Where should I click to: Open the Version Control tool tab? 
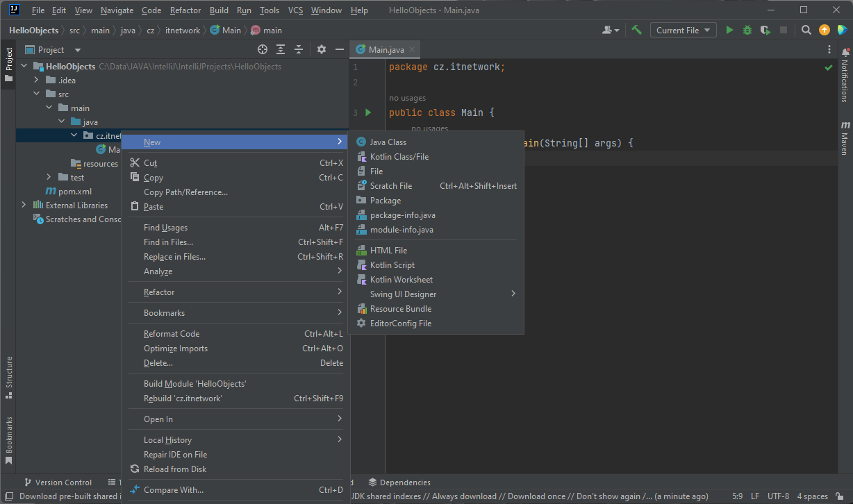point(58,482)
